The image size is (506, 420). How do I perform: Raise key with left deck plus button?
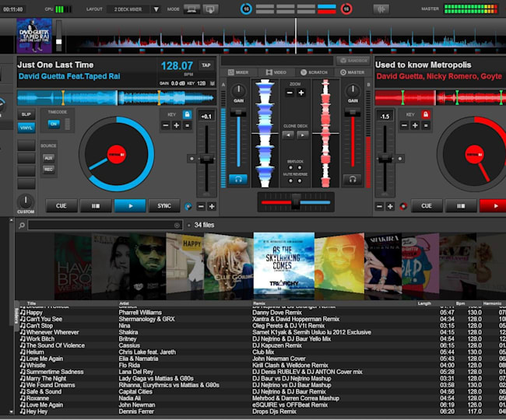[x=177, y=125]
